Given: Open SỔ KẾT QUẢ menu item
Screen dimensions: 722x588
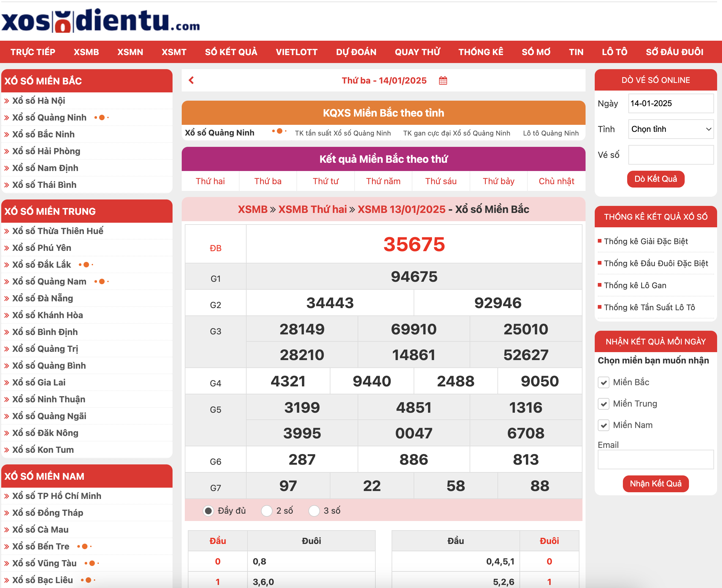Looking at the screenshot, I should [x=231, y=52].
